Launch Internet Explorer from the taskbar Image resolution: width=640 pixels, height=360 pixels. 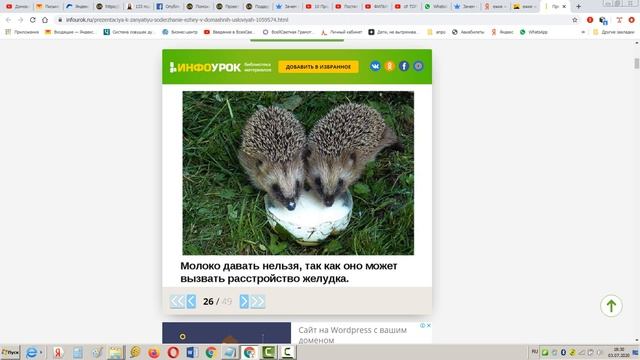click(32, 352)
